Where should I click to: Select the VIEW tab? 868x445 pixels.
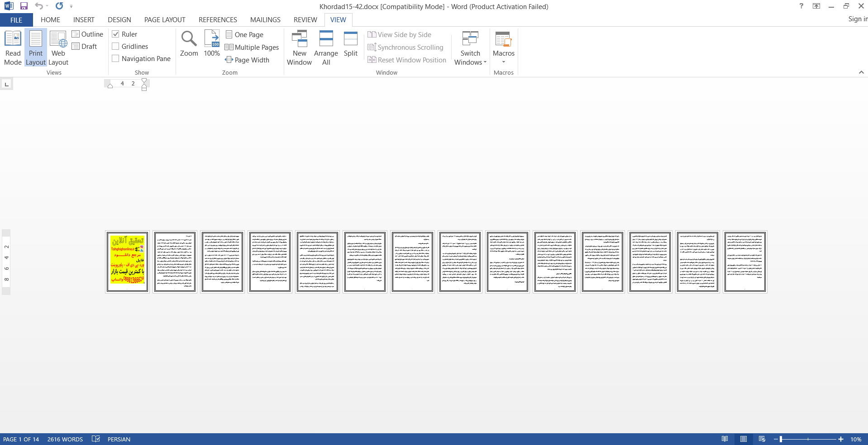tap(338, 20)
